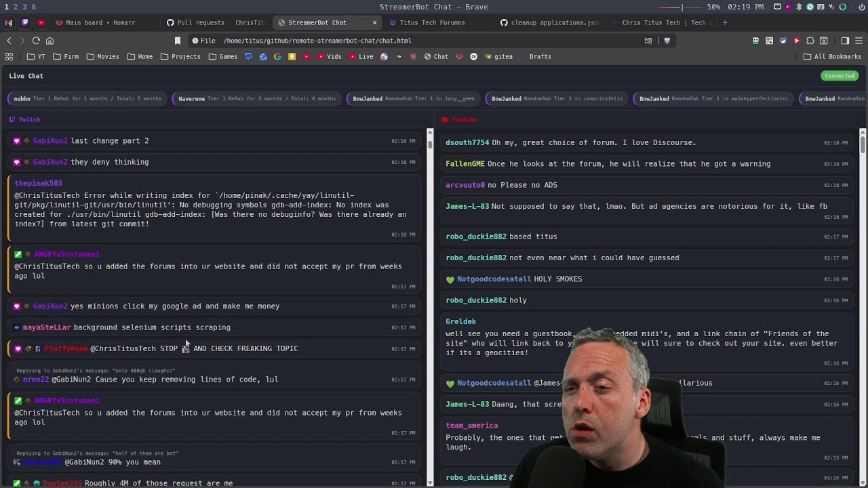This screenshot has height=488, width=868.
Task: Click the Greldek username
Action: pos(461,321)
